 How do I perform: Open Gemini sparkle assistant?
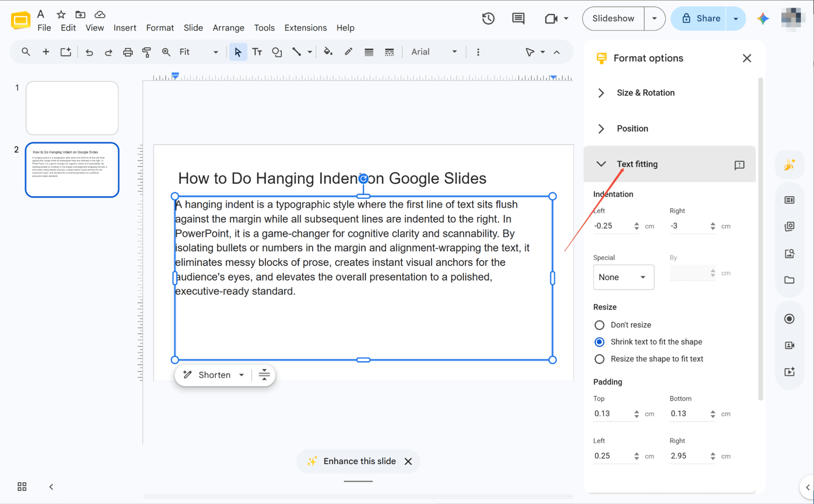pos(763,19)
